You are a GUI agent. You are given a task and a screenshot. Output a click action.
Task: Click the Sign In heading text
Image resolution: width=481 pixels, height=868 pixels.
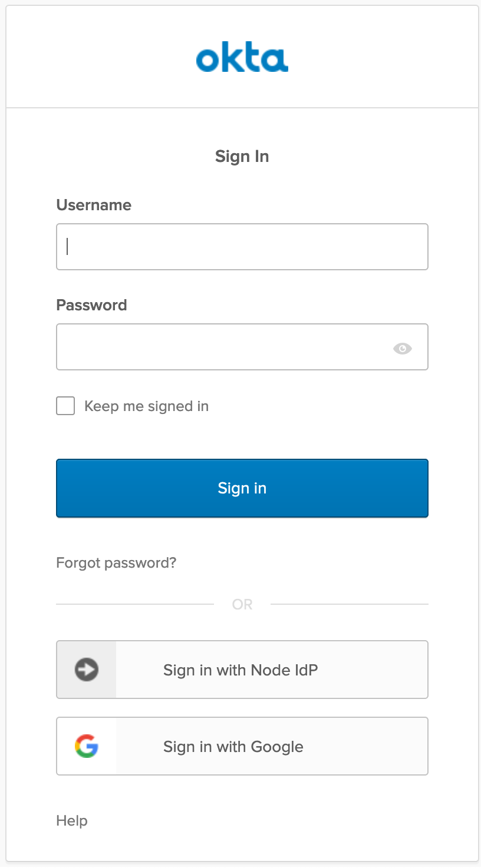[x=242, y=157]
